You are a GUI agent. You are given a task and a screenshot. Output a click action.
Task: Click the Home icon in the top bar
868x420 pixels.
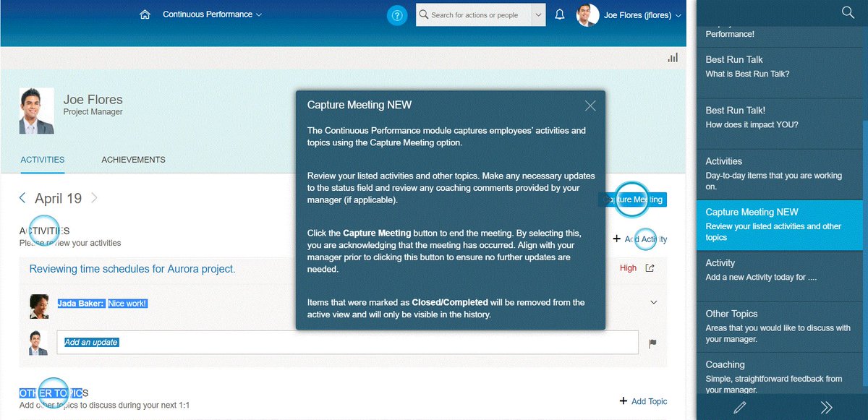(143, 14)
